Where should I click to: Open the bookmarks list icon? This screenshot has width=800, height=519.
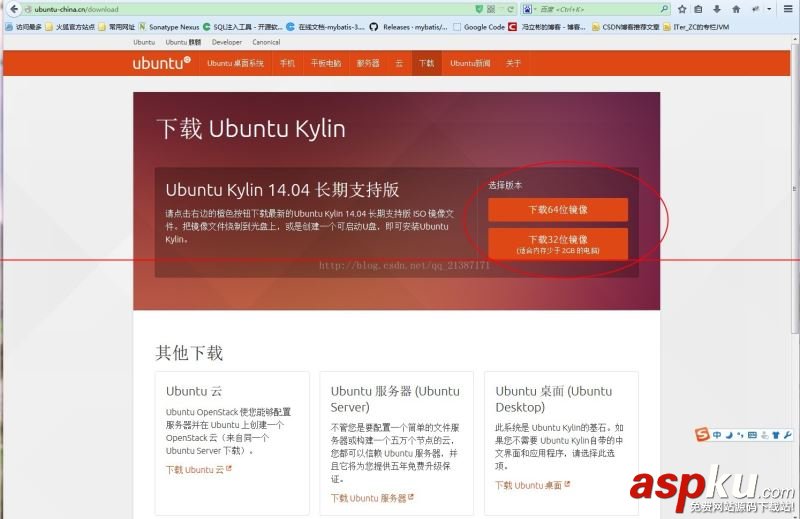698,9
